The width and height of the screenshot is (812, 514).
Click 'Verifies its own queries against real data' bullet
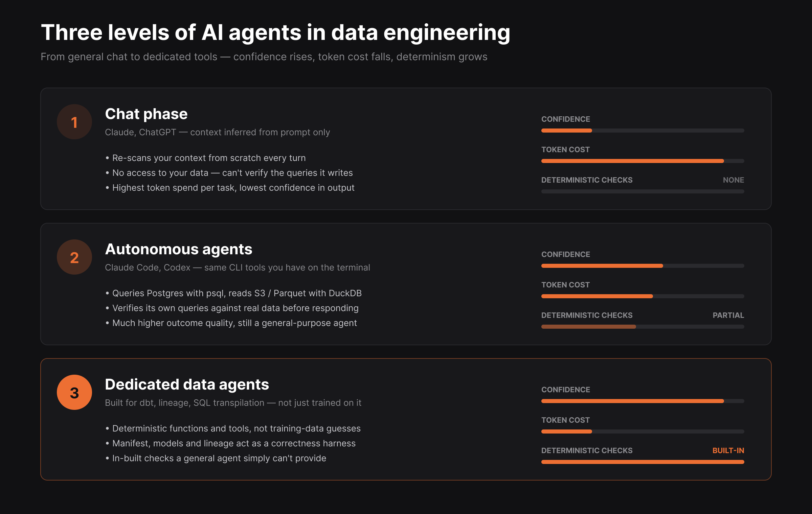[232, 308]
